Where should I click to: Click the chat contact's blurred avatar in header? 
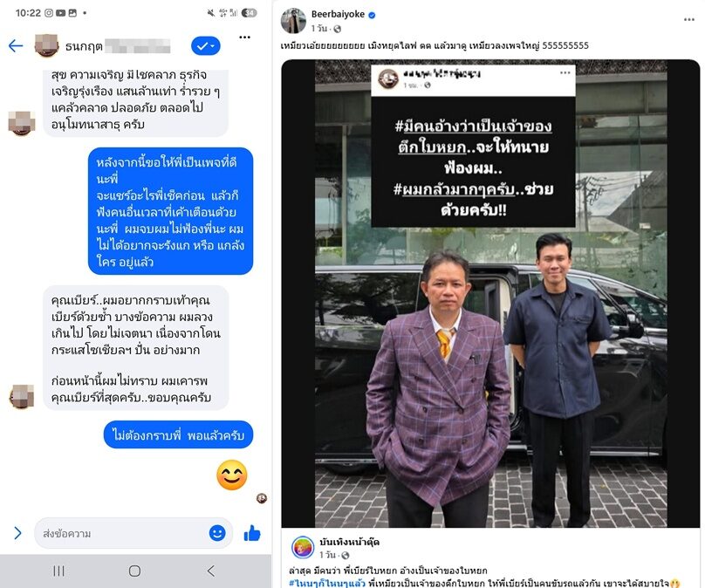point(47,45)
